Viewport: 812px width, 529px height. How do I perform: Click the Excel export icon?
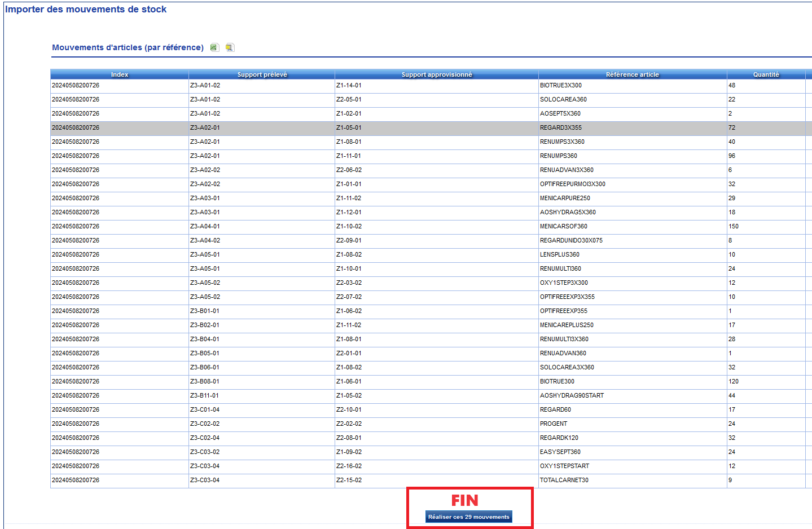point(214,47)
